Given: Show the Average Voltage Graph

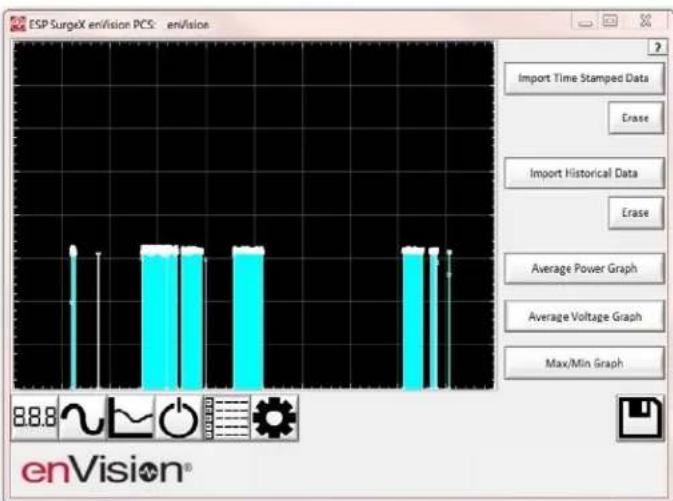Looking at the screenshot, I should pyautogui.click(x=584, y=316).
